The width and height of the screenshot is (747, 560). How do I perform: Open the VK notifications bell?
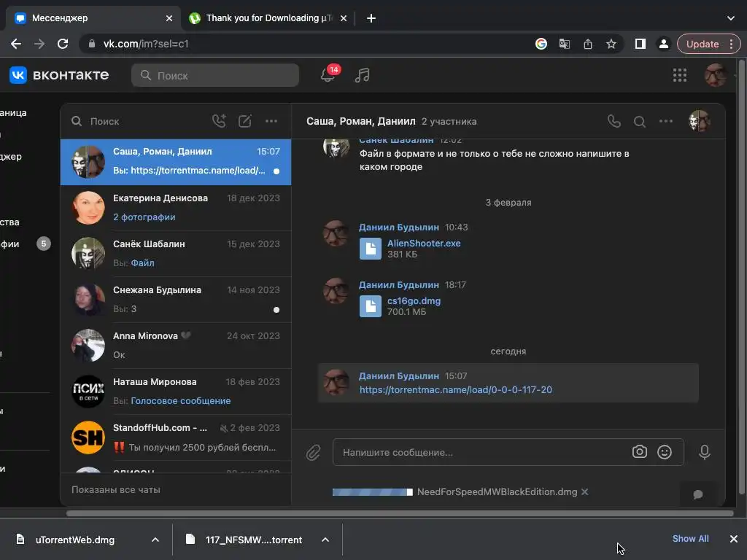pos(328,75)
